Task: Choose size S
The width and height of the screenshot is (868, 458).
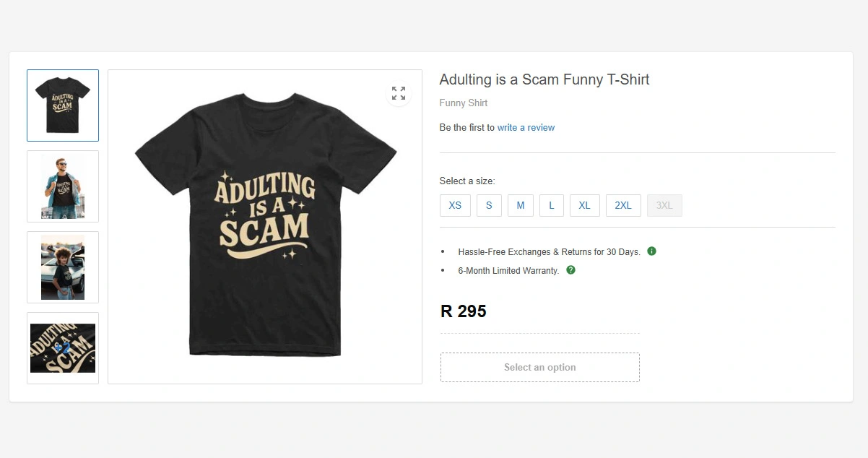Action: tap(489, 205)
